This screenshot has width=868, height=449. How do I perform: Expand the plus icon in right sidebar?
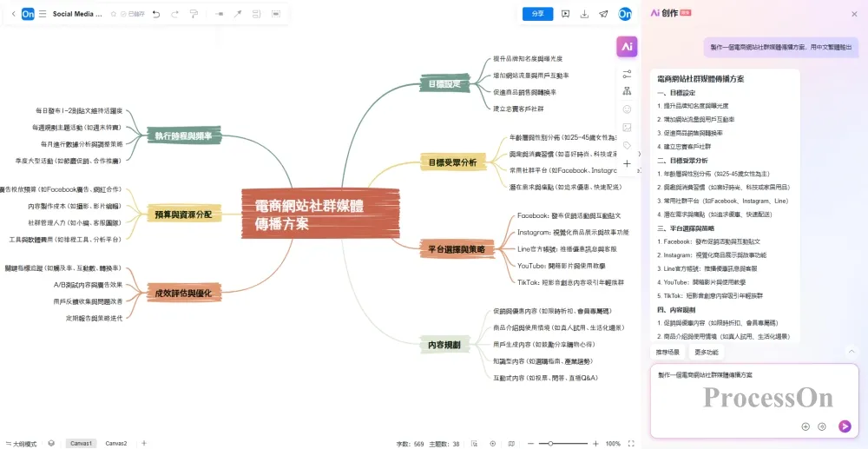[627, 163]
